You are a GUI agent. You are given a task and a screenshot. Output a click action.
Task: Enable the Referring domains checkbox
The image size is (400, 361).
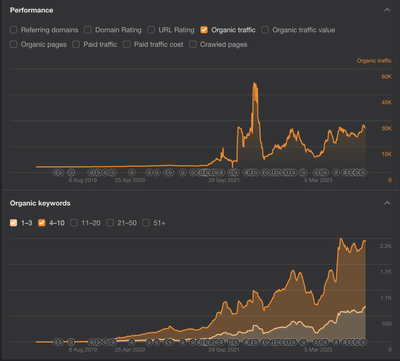[13, 30]
